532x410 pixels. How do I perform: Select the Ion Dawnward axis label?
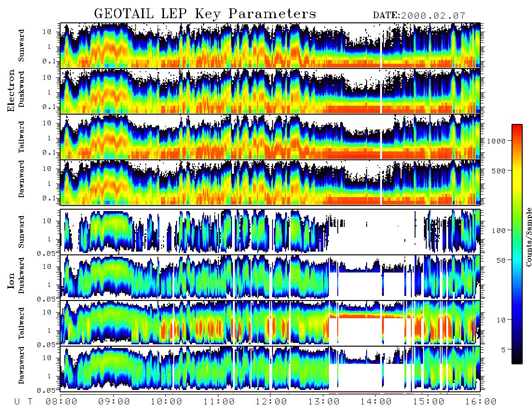(x=21, y=365)
